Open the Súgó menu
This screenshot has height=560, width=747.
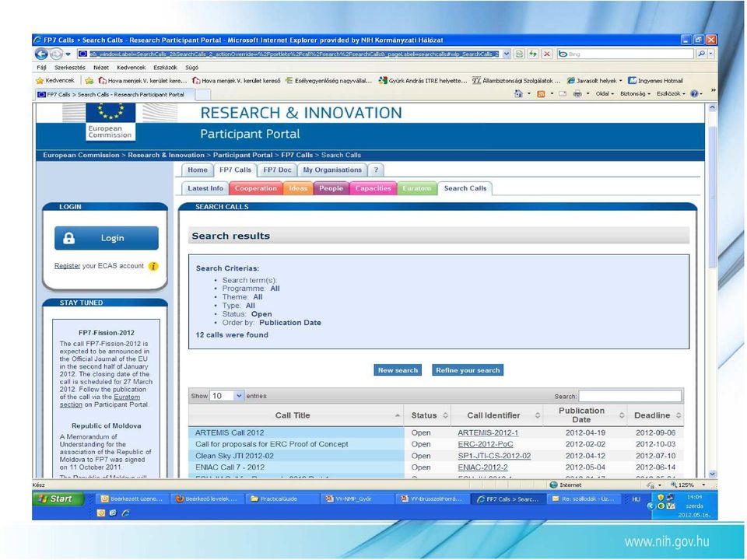click(x=191, y=68)
